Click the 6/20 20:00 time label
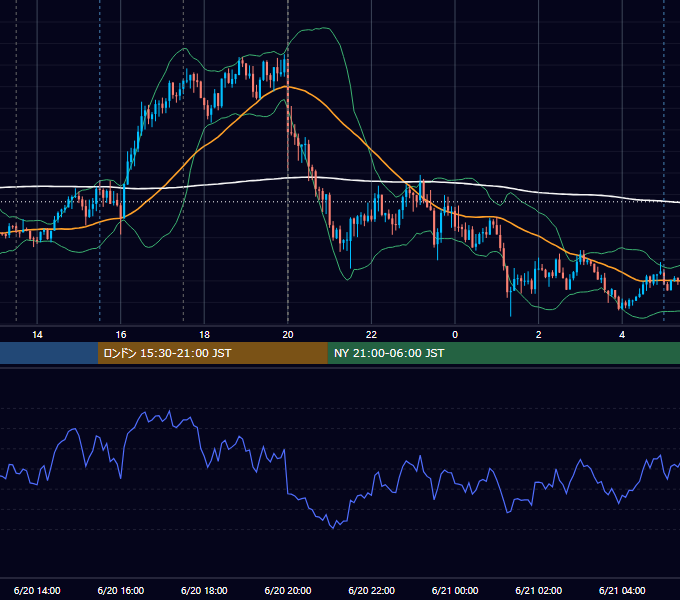Viewport: 680px width, 600px height. [x=288, y=590]
